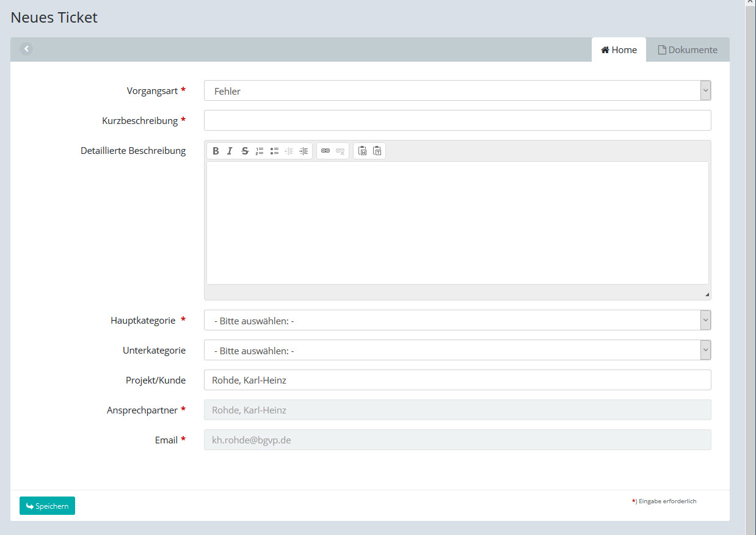This screenshot has height=535, width=756.
Task: Toggle bold formatting in the editor
Action: 216,151
